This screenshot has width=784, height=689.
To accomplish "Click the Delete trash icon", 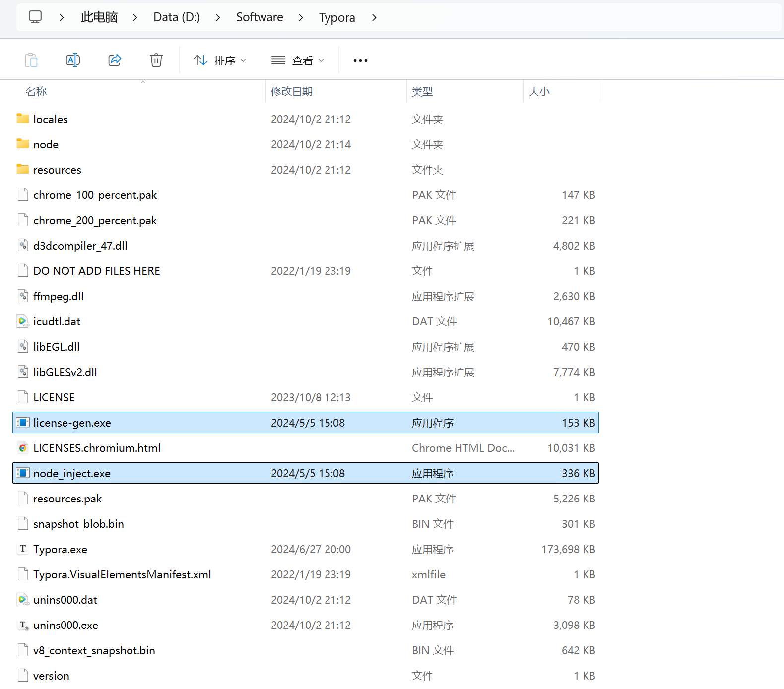I will [x=156, y=60].
